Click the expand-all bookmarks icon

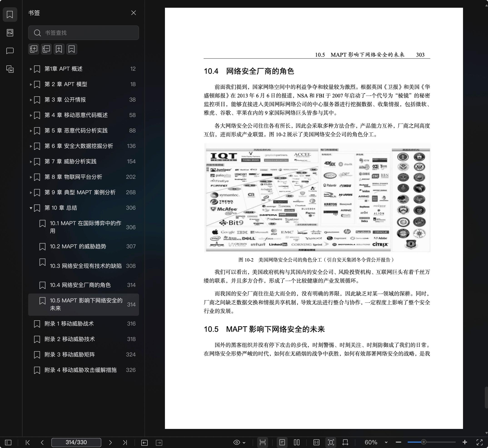(x=34, y=49)
